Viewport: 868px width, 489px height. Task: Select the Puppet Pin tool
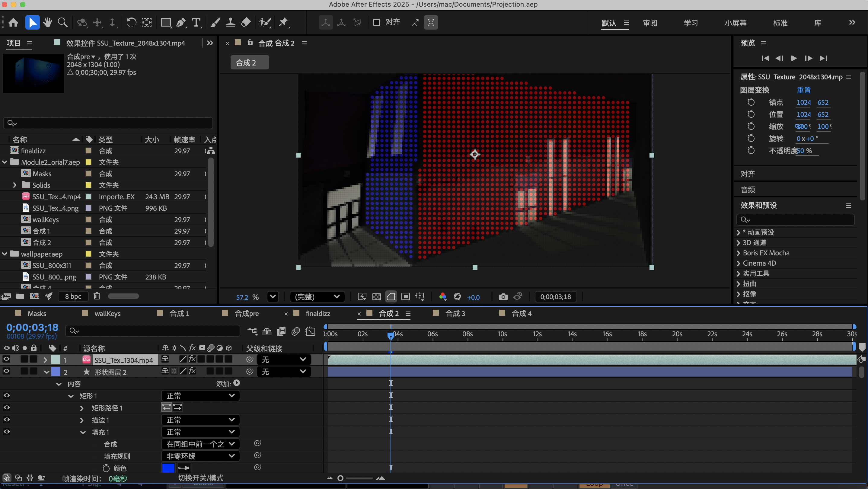284,23
